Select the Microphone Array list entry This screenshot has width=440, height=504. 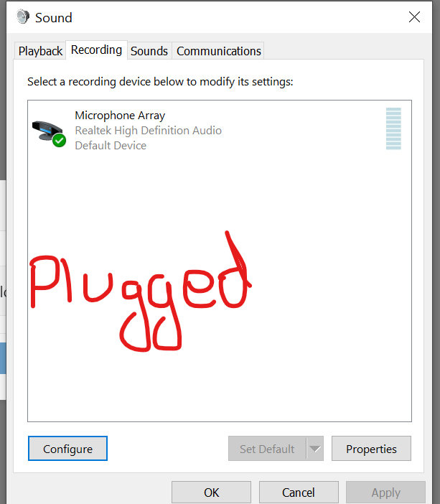tap(220, 130)
